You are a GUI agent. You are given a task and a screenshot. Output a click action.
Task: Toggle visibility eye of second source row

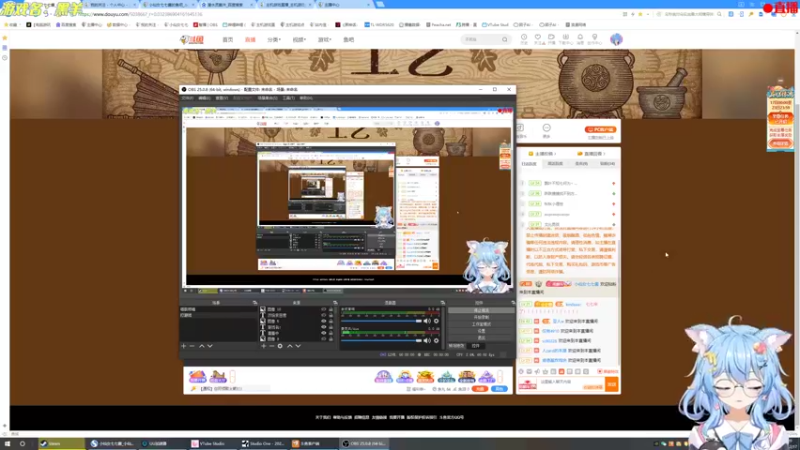pyautogui.click(x=323, y=315)
